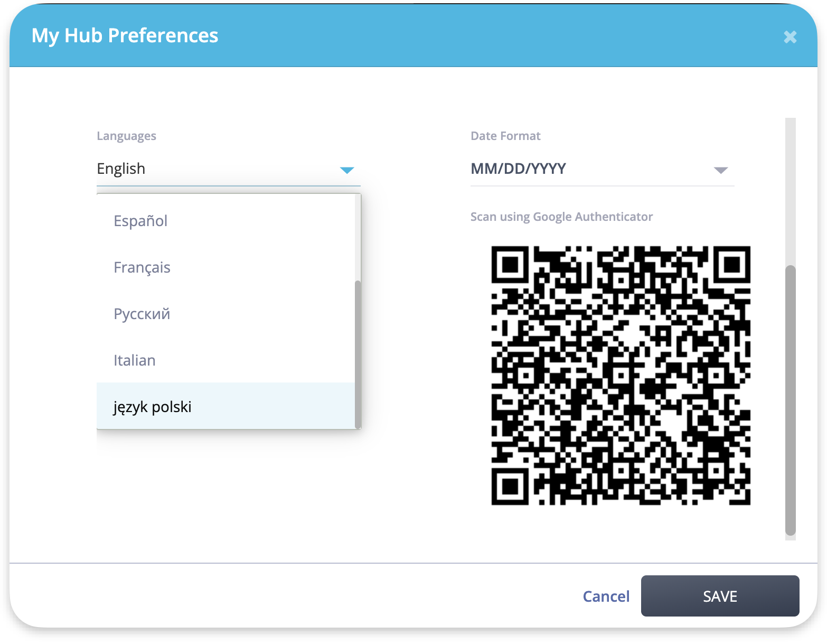Select the Italian language option

click(x=226, y=360)
